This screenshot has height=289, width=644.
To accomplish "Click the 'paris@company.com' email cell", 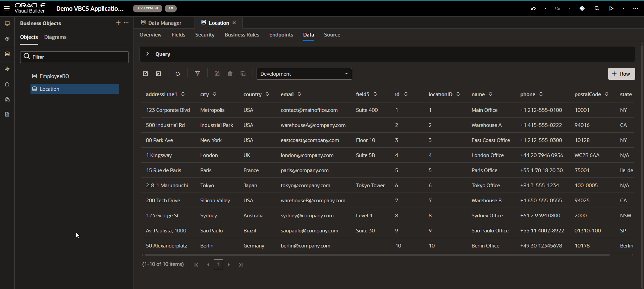I will 305,170.
